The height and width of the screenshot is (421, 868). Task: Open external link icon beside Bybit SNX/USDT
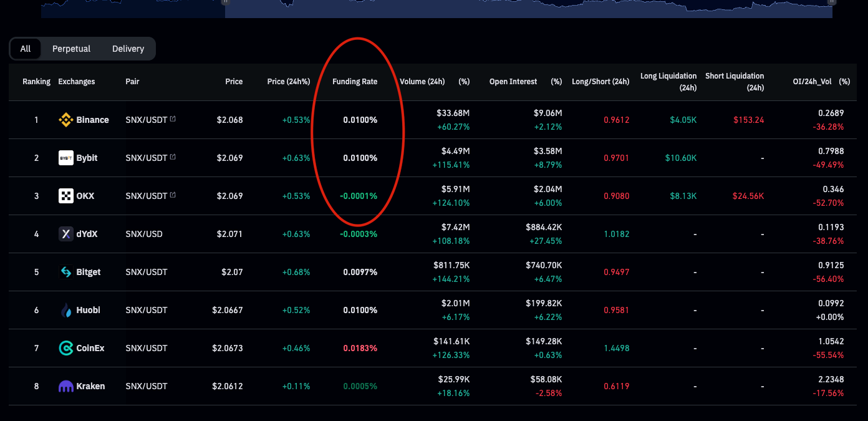click(173, 157)
